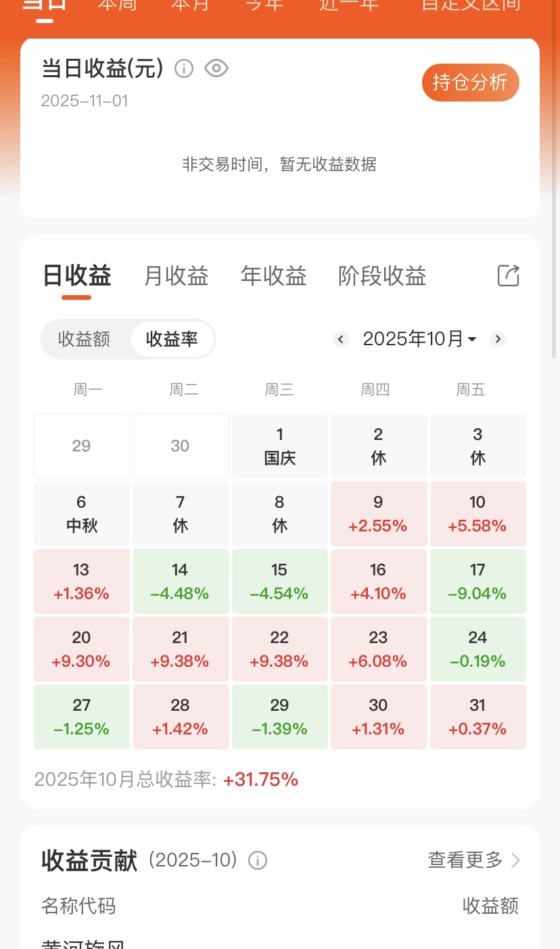Select October 21 cell showing +9.38%

181,649
